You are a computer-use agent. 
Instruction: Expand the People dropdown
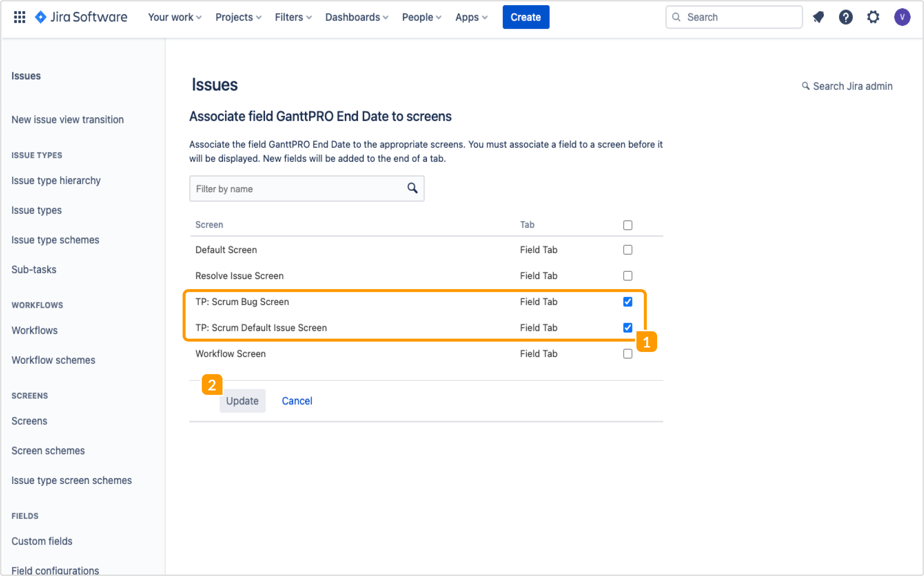click(x=422, y=17)
